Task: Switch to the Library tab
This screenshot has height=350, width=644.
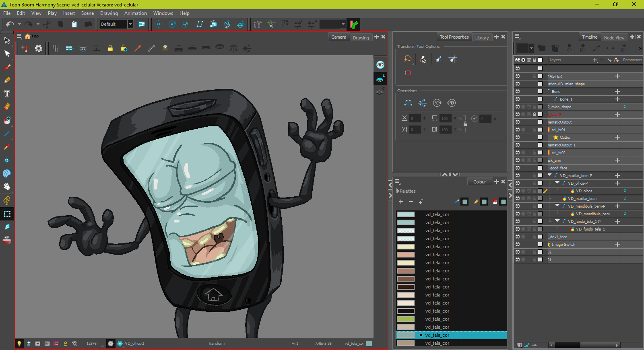Action: pos(482,38)
